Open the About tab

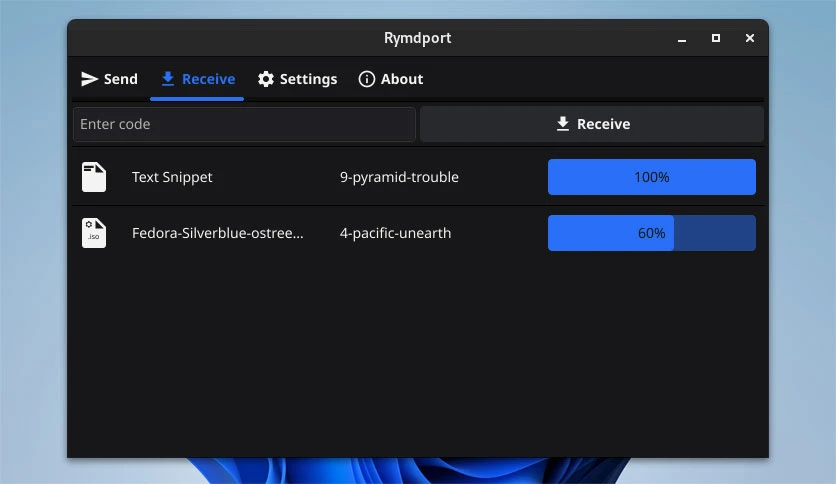coord(391,79)
